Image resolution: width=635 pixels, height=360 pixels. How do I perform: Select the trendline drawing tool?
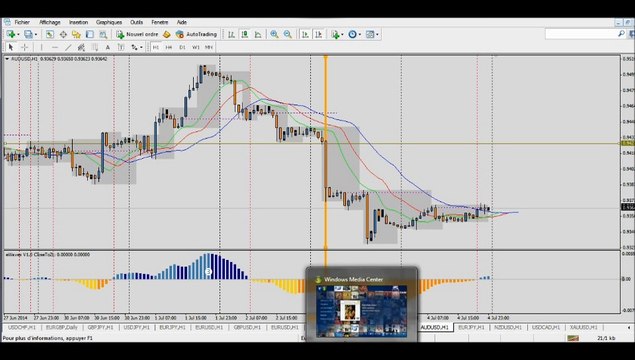click(x=68, y=47)
